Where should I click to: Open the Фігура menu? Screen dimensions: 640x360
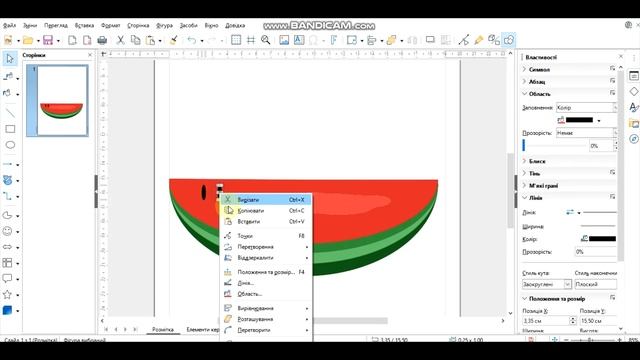[164, 25]
